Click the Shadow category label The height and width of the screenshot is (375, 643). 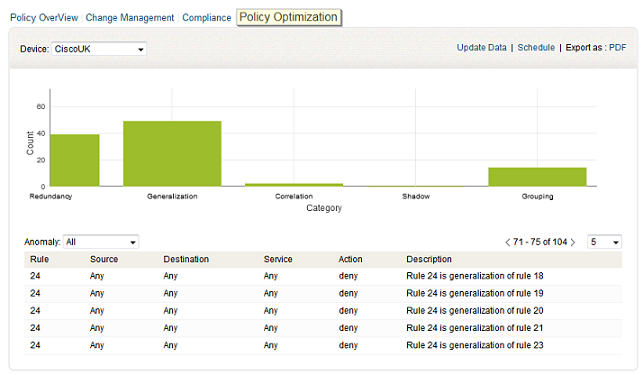pyautogui.click(x=416, y=197)
